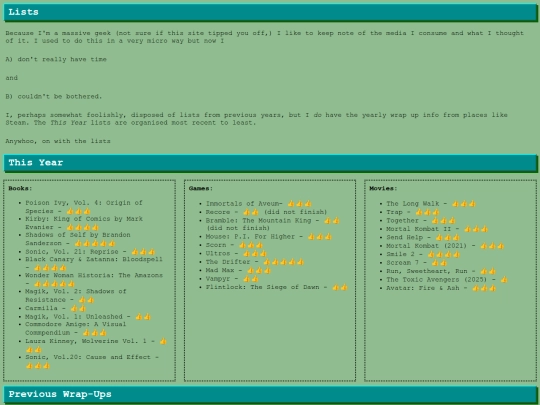The height and width of the screenshot is (405, 540).
Task: Click the "Together" movie entry
Action: coord(421,220)
